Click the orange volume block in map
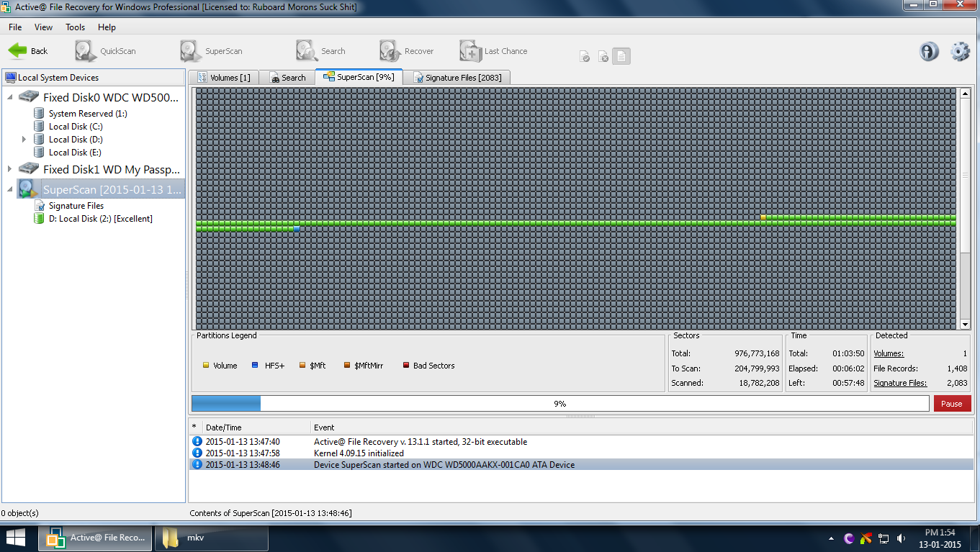The height and width of the screenshot is (552, 980). 763,217
